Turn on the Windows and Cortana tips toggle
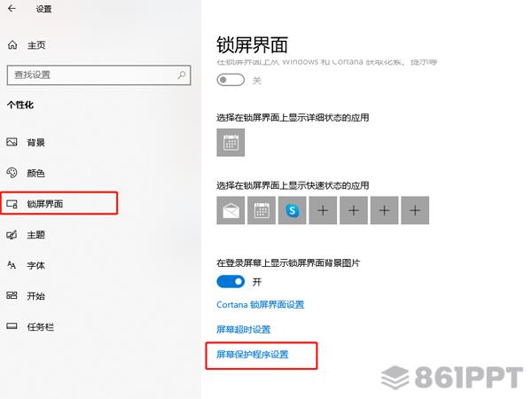The width and height of the screenshot is (532, 399). click(231, 80)
